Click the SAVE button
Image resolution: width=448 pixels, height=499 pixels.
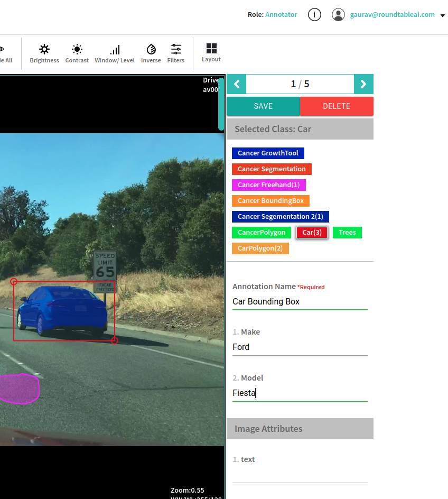click(x=263, y=106)
